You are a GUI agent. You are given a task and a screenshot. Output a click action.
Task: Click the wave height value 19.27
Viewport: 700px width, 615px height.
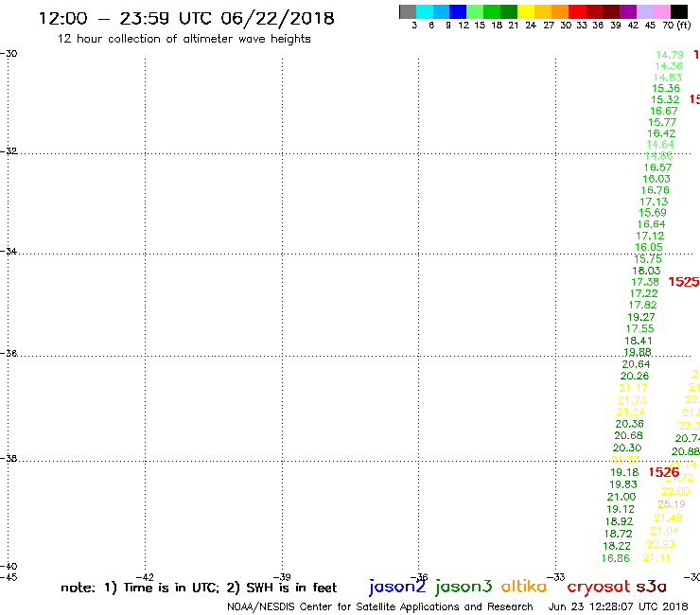pyautogui.click(x=641, y=317)
